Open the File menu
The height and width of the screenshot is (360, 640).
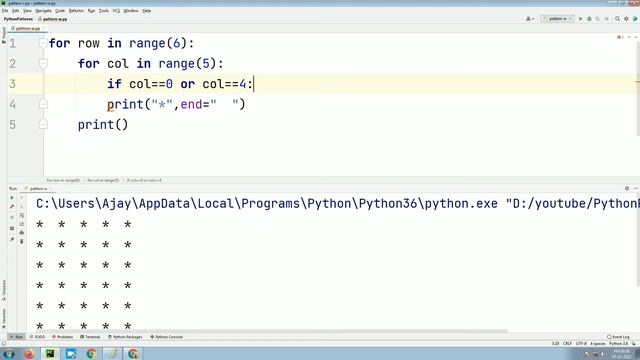(x=5, y=11)
